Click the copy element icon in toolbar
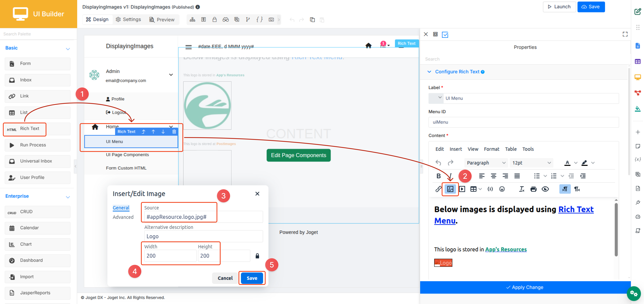Screen dimensions: 644x304 point(312,20)
